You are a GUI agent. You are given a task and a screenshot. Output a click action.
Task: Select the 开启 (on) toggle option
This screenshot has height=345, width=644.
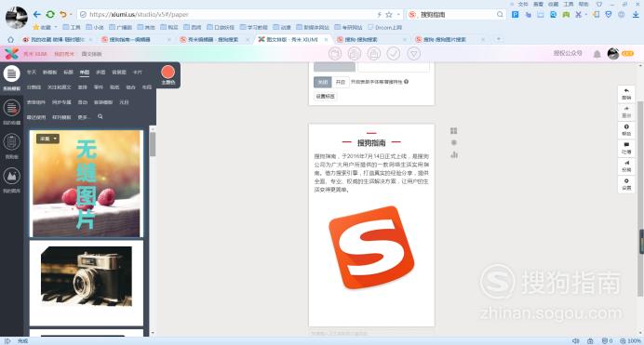(341, 82)
